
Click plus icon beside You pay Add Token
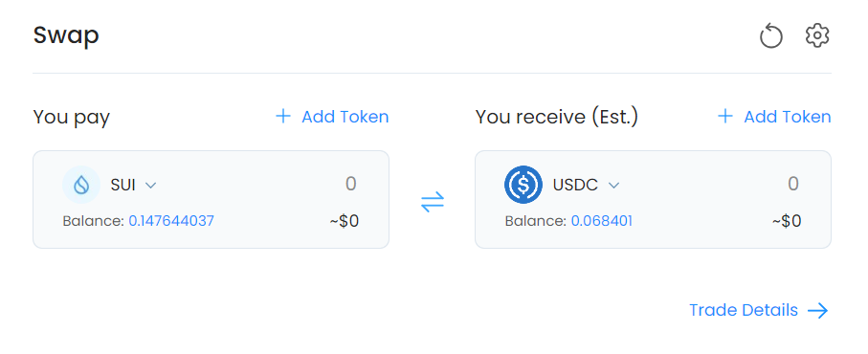(x=283, y=116)
